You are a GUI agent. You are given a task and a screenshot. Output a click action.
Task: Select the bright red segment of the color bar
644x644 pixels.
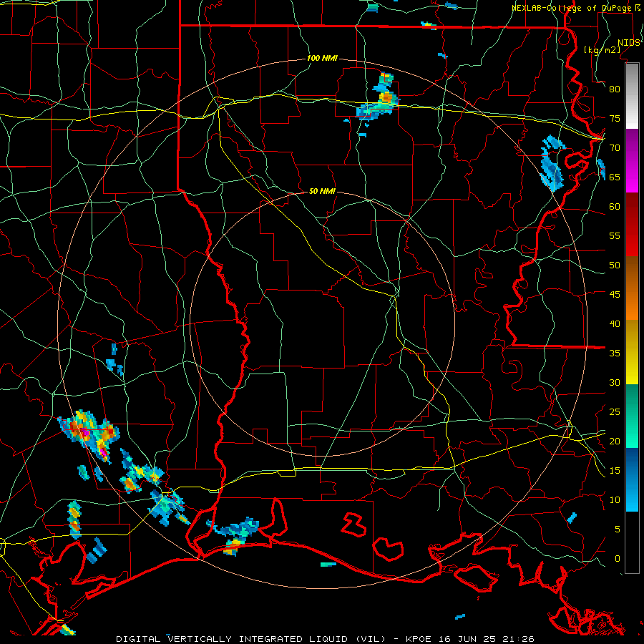click(632, 240)
